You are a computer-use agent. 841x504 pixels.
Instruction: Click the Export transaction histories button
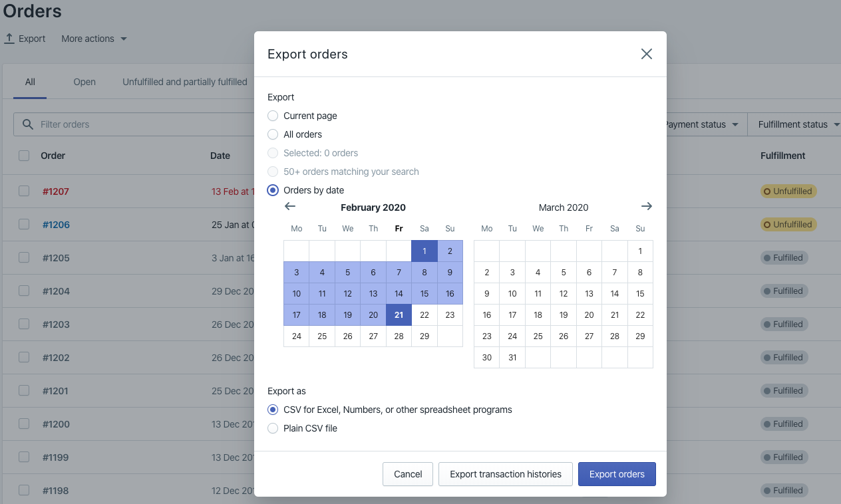click(505, 474)
